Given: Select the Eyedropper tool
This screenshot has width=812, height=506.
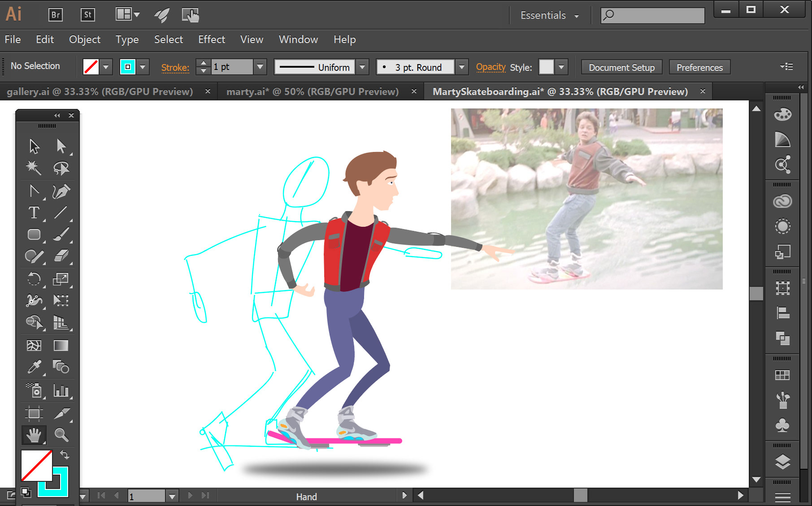Looking at the screenshot, I should (34, 367).
